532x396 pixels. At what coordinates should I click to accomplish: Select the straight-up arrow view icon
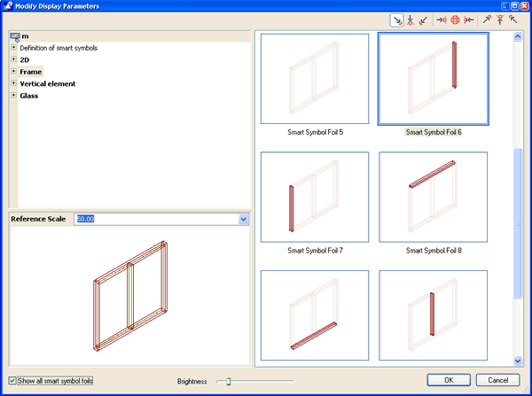(500, 20)
